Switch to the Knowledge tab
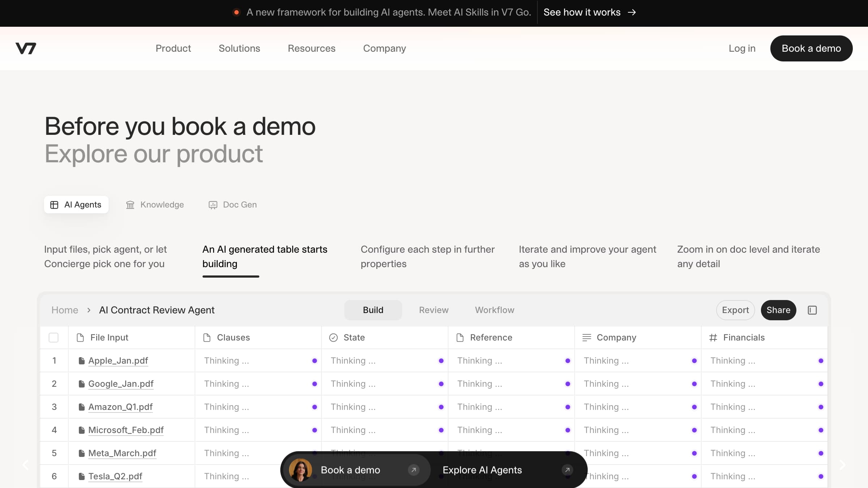 tap(155, 205)
